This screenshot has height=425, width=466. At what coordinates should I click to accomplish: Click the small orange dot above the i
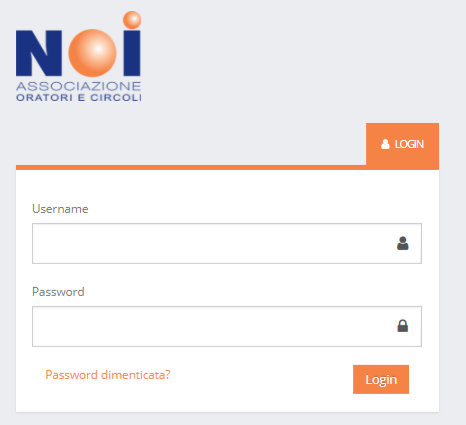(132, 20)
